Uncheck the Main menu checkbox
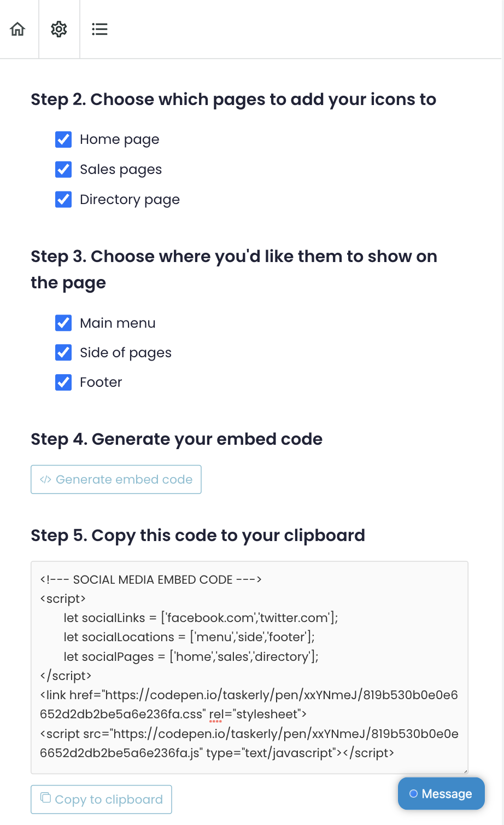 coord(63,323)
